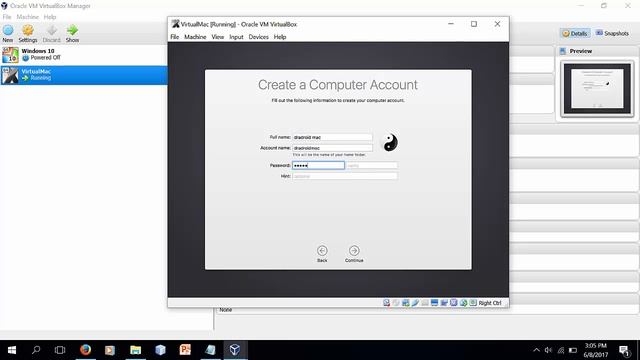Click the Full name input field
The height and width of the screenshot is (360, 640).
point(332,137)
